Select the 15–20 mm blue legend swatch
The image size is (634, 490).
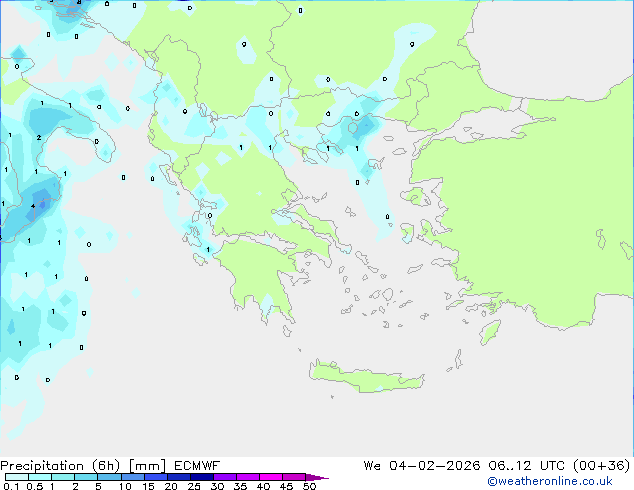coord(155,477)
